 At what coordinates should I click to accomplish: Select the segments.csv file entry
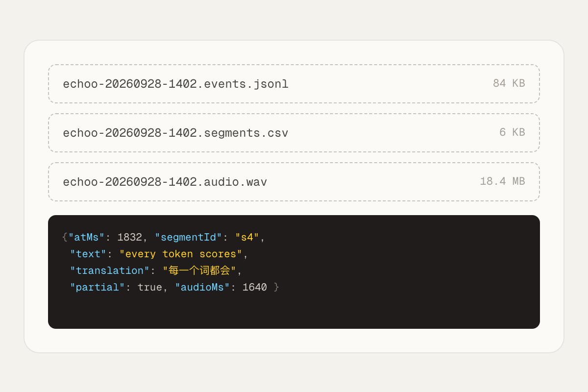(294, 133)
